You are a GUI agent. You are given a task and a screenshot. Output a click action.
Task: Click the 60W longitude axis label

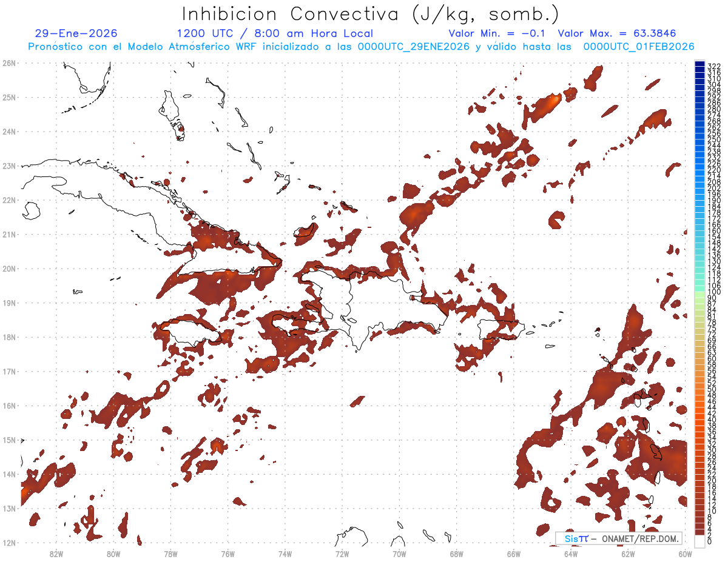(685, 554)
